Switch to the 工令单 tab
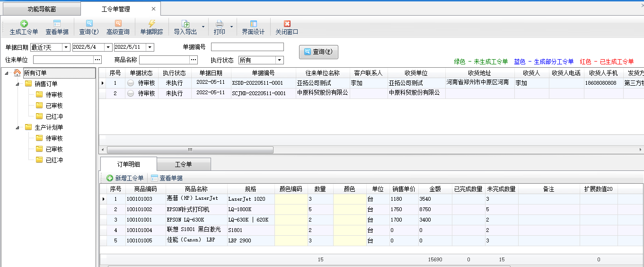 click(183, 164)
